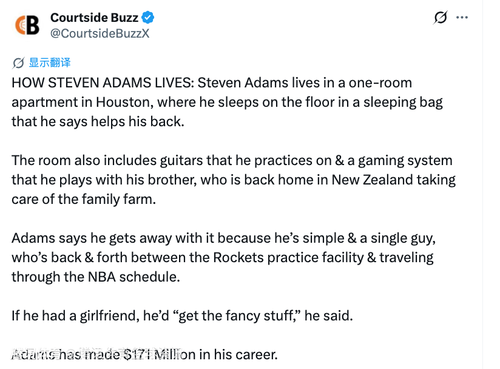Open the three-dot more options menu
The height and width of the screenshot is (369, 500).
(462, 17)
